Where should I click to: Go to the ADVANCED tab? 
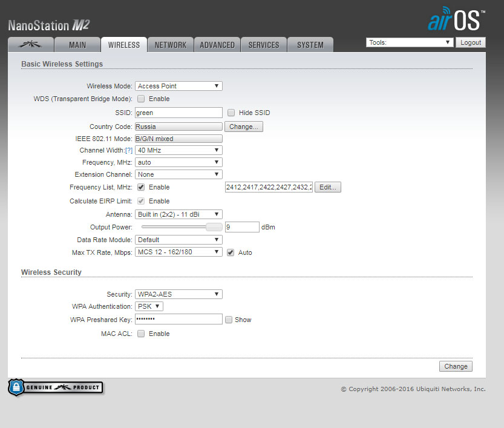[x=217, y=45]
